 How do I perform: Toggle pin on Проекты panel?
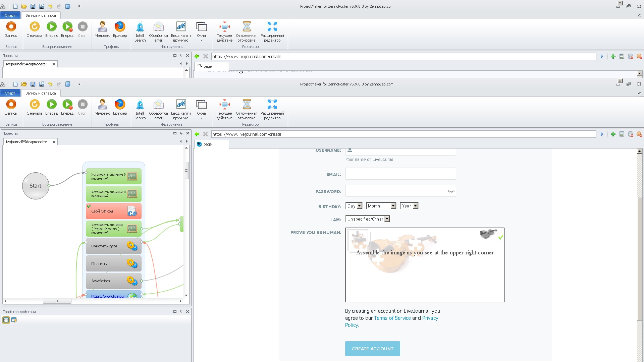[181, 133]
